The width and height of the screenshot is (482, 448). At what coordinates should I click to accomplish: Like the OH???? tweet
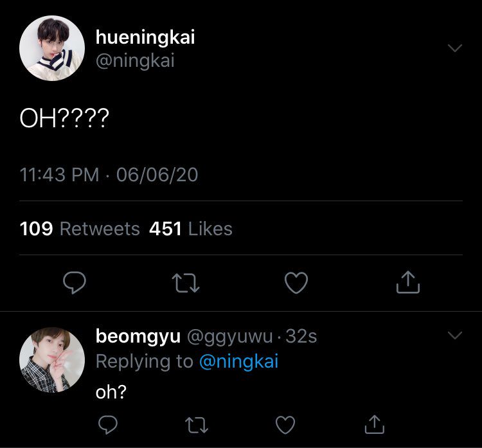click(296, 282)
